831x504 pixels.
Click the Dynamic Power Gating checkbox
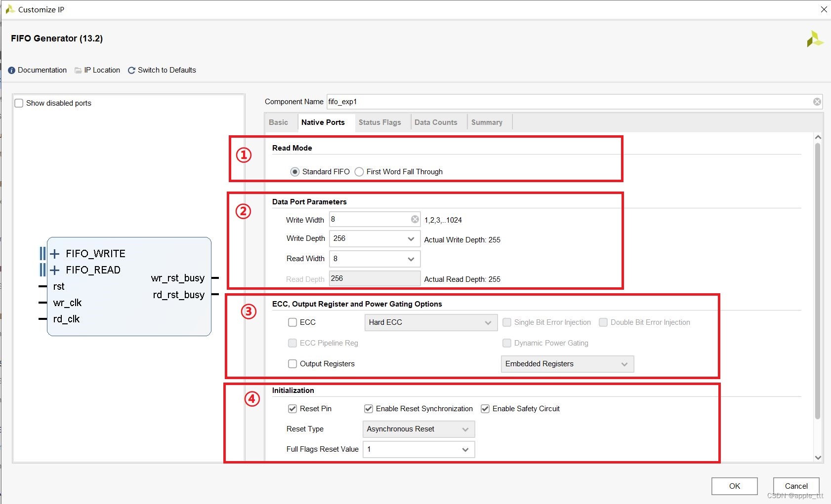click(x=507, y=343)
